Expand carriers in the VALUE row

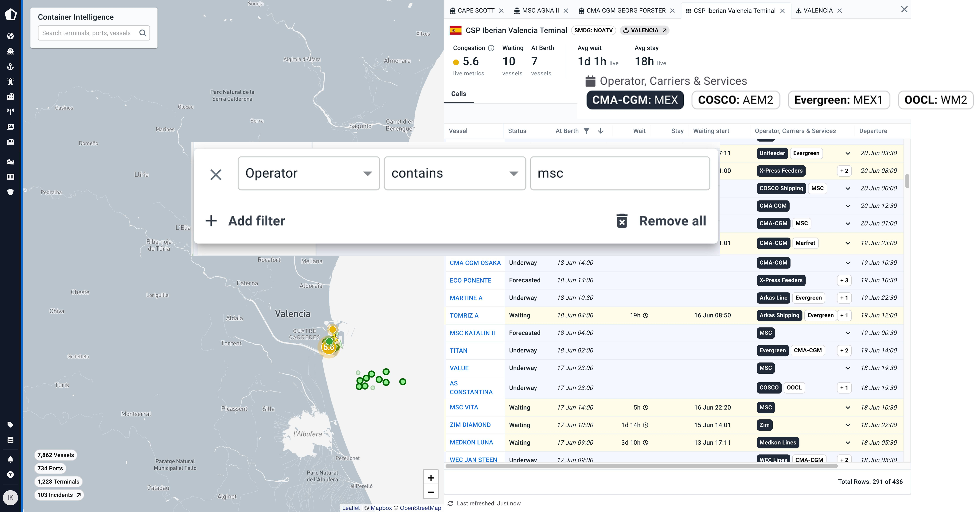click(848, 368)
